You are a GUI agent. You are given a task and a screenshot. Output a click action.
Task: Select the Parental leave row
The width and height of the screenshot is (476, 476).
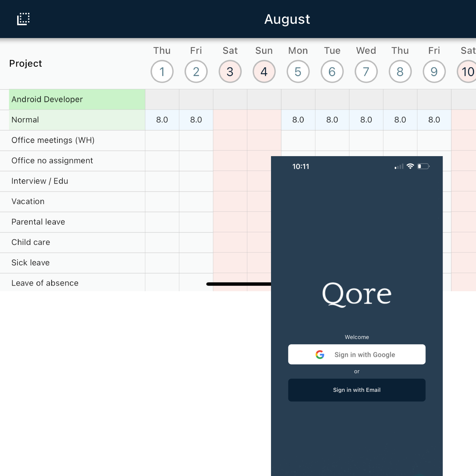pyautogui.click(x=73, y=222)
